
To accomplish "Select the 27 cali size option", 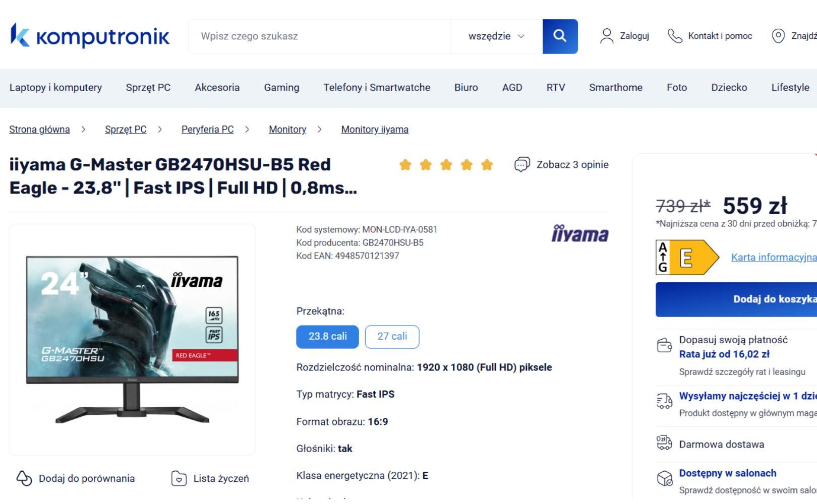I will click(x=392, y=337).
